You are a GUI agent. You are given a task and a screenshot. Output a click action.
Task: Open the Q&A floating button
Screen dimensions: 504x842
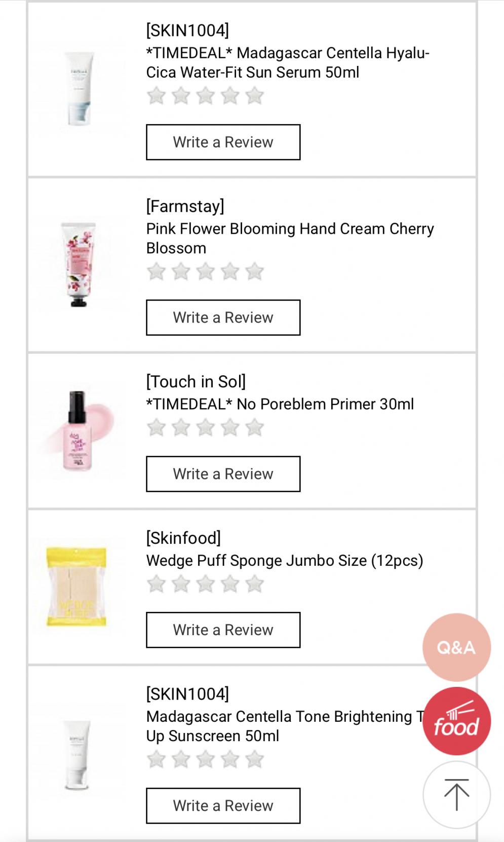tap(456, 647)
